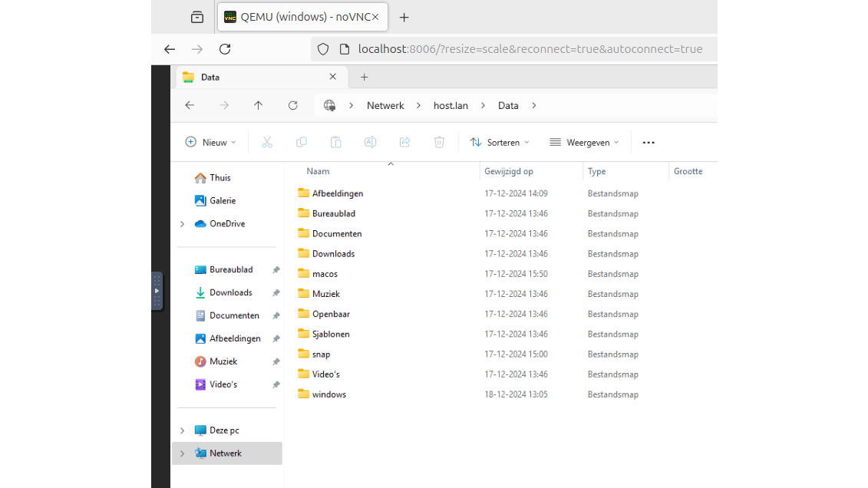Click chevron after host.lan in breadcrumb

tap(483, 105)
